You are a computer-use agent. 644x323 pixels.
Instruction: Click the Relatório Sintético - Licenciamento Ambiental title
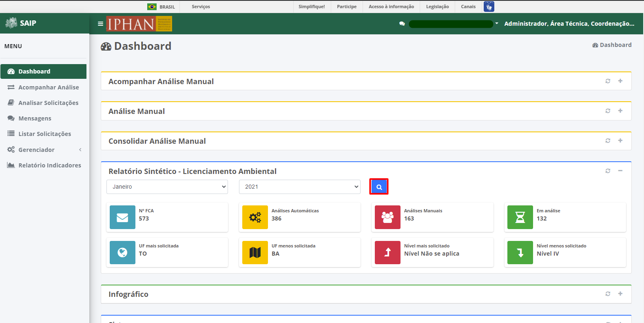(x=193, y=172)
